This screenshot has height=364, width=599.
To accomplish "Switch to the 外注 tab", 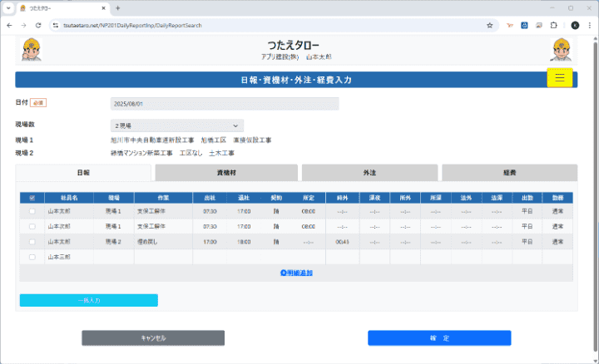I will 369,173.
